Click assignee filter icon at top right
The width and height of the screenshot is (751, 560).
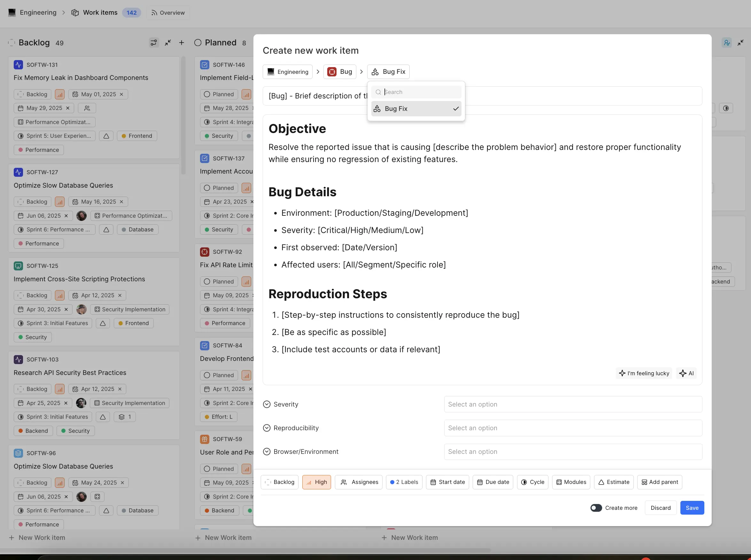pos(727,43)
